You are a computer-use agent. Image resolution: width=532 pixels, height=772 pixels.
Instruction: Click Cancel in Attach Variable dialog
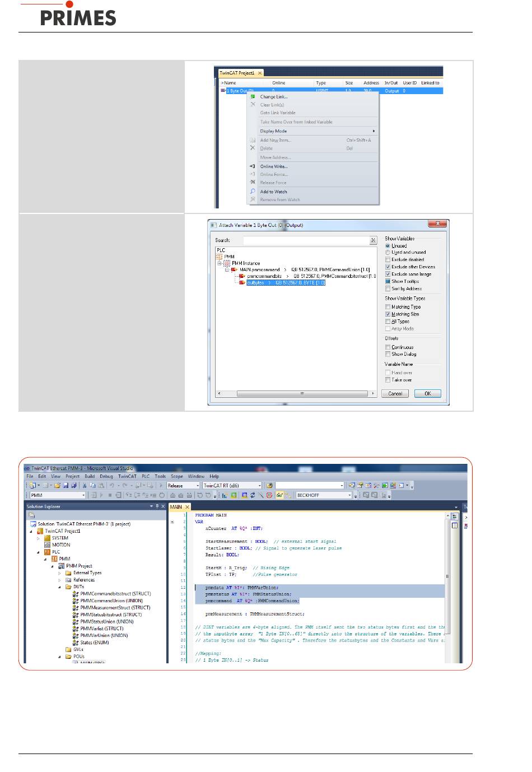[x=395, y=393]
